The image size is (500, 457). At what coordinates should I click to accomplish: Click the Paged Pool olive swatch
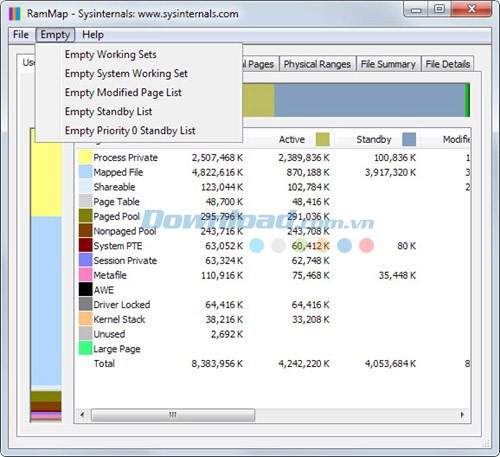[x=85, y=216]
